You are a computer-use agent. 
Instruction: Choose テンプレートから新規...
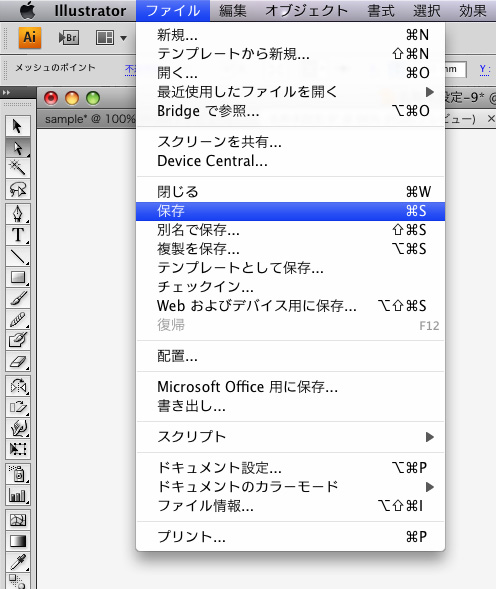click(290, 54)
